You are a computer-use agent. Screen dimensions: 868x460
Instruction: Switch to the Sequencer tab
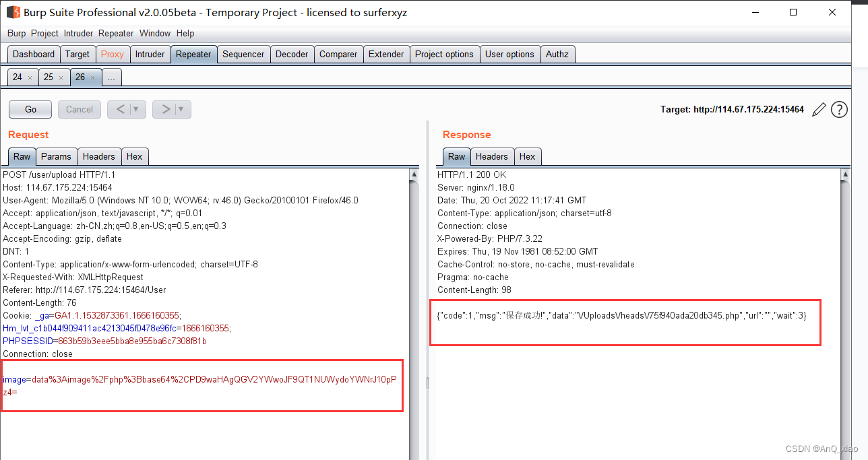tap(243, 54)
